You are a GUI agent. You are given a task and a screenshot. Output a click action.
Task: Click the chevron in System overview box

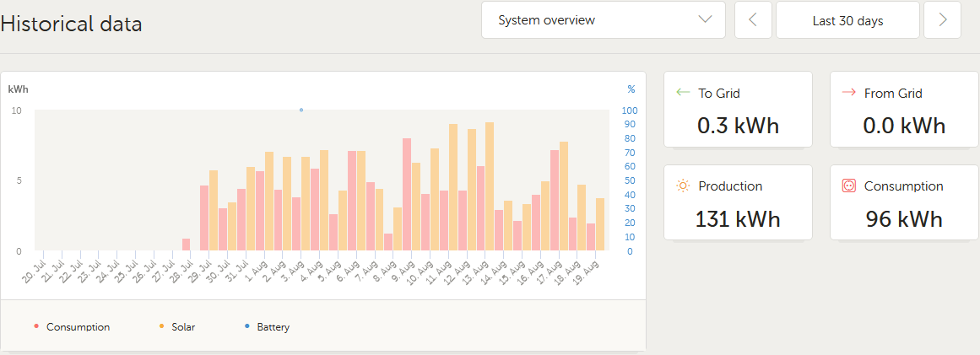706,20
